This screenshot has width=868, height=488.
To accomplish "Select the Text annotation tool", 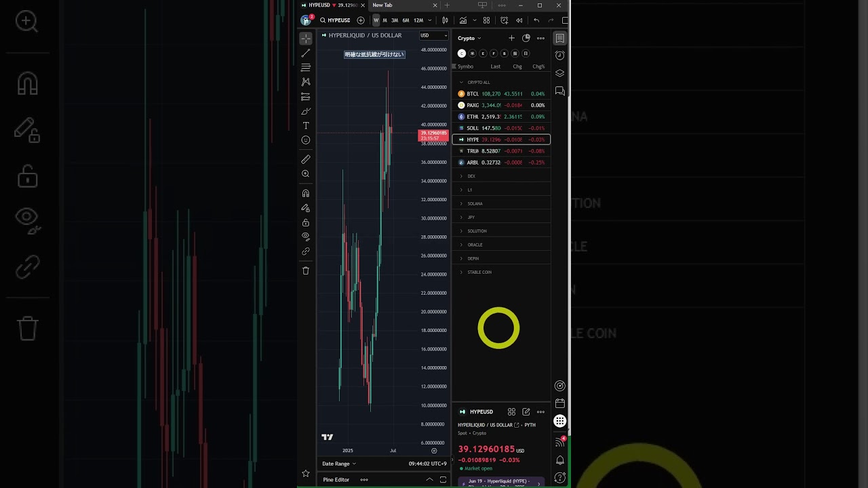I will point(306,125).
